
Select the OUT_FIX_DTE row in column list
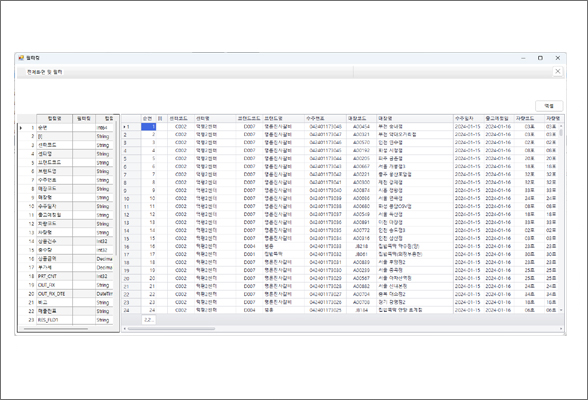pyautogui.click(x=66, y=294)
